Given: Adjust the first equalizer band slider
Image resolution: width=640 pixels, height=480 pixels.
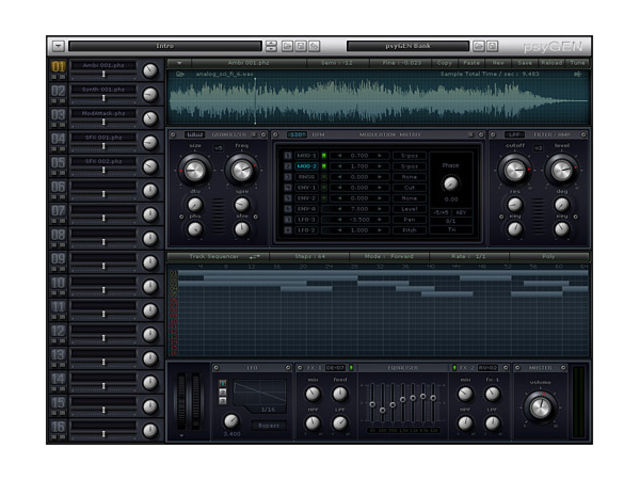Looking at the screenshot, I should 372,403.
